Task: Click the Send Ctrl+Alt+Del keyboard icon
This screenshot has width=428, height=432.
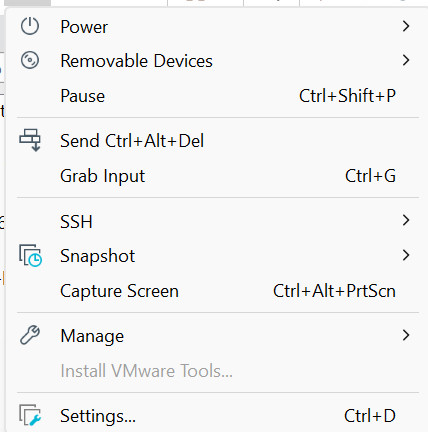Action: click(x=30, y=140)
